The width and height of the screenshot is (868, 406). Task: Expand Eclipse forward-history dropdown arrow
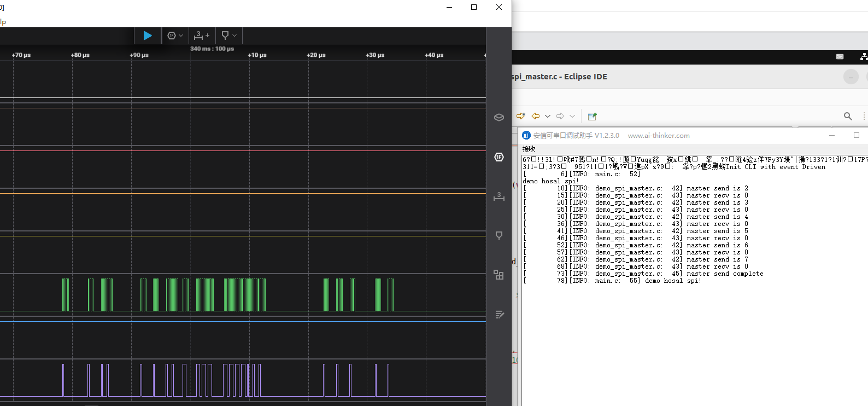tap(572, 116)
